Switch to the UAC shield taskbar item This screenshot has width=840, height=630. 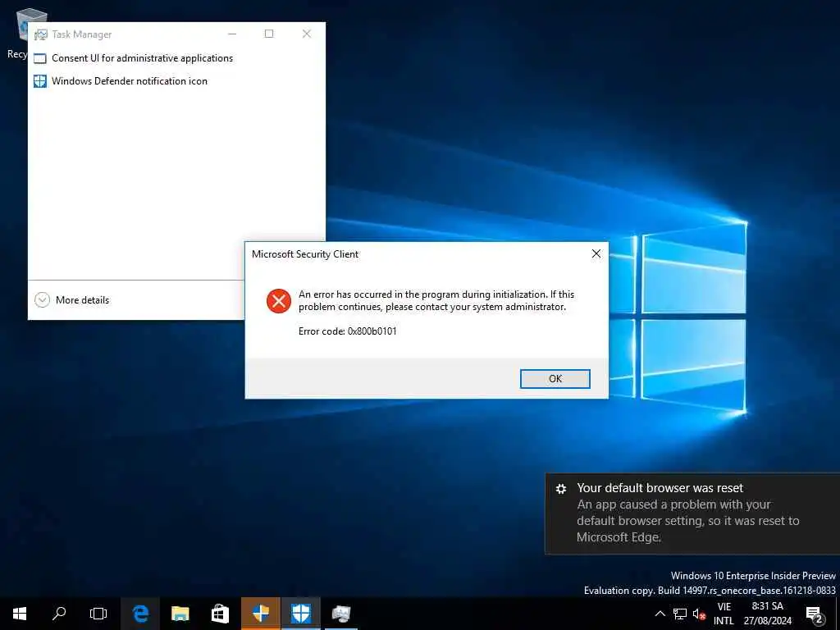coord(261,614)
